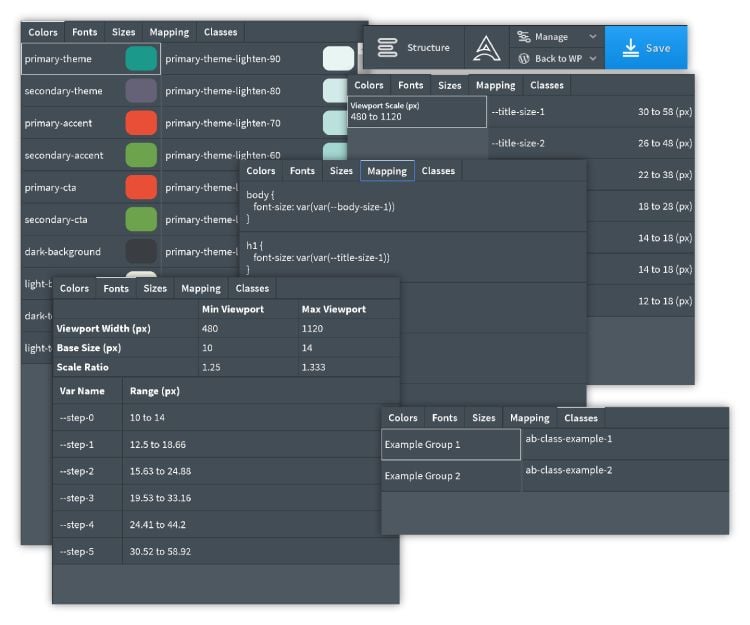Click the Min Viewport Width value 480
This screenshot has width=750, height=625.
[x=210, y=329]
